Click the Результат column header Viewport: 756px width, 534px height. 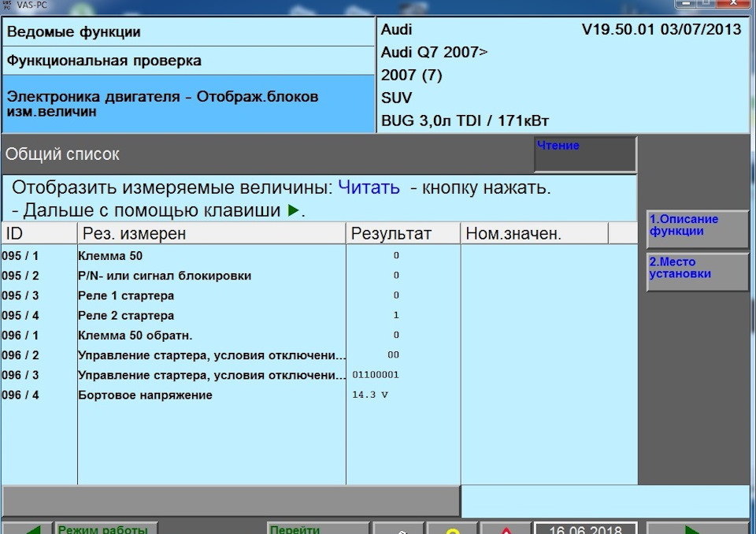click(403, 233)
